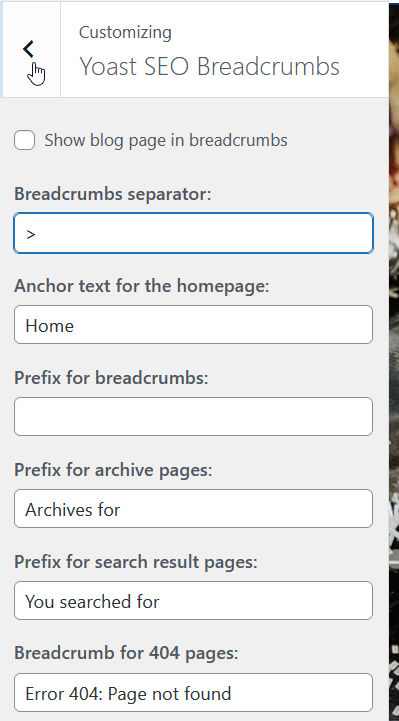This screenshot has width=399, height=721.
Task: Click the 'Anchor text for the homepage' field containing Home
Action: 194,325
